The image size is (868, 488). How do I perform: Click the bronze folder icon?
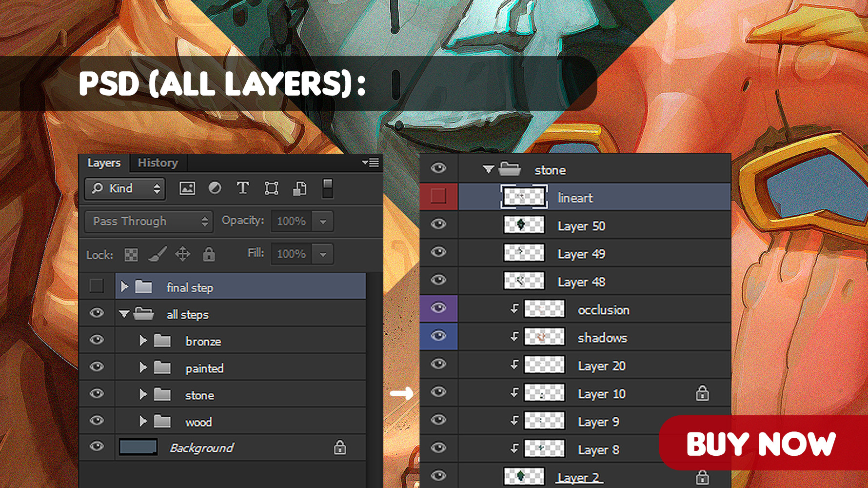pyautogui.click(x=162, y=341)
